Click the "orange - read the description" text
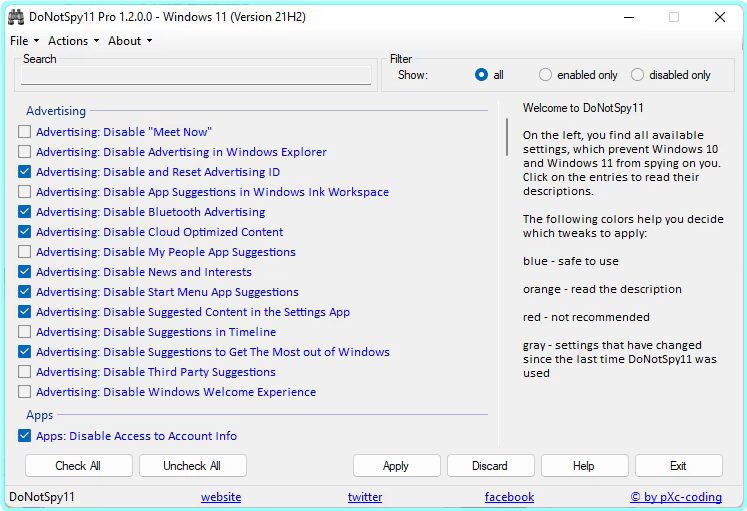This screenshot has height=511, width=747. [602, 289]
